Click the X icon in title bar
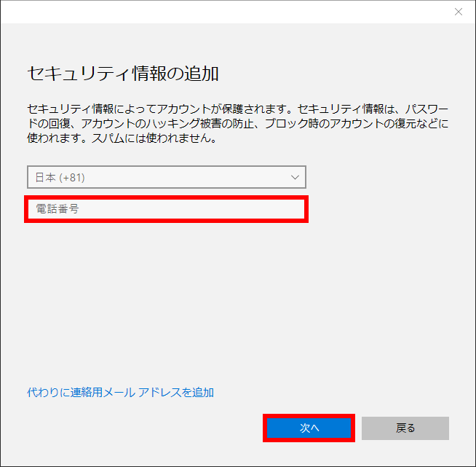Viewport: 476px width, 467px height. click(458, 12)
